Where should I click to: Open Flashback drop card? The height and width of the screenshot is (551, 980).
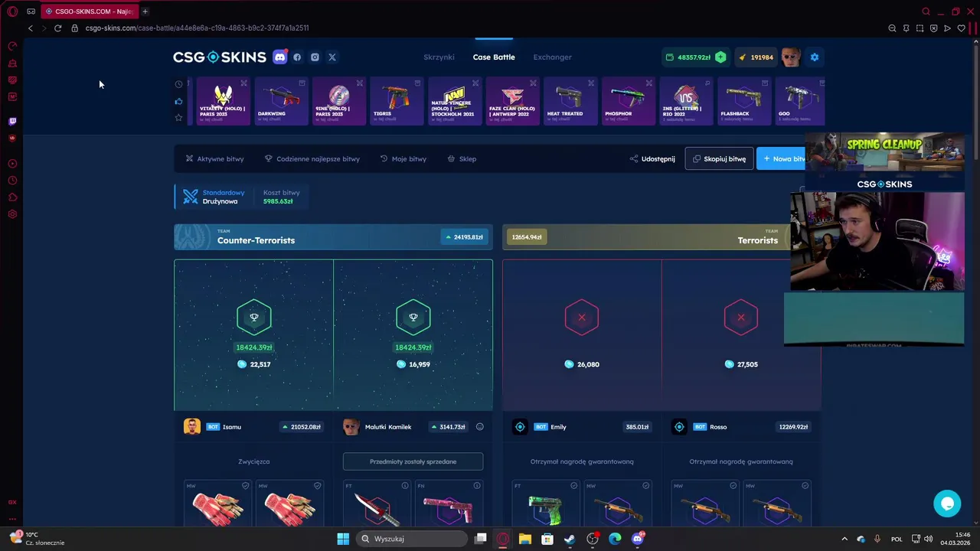click(x=743, y=101)
